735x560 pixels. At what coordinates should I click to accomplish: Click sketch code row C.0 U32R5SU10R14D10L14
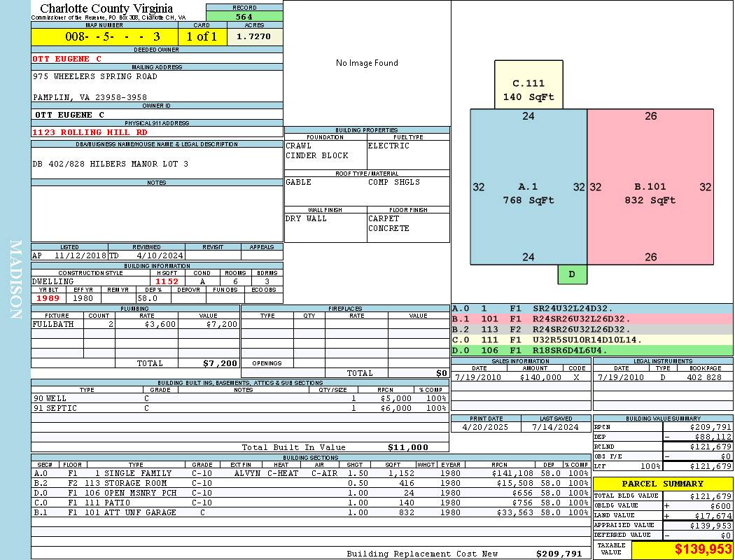point(592,339)
